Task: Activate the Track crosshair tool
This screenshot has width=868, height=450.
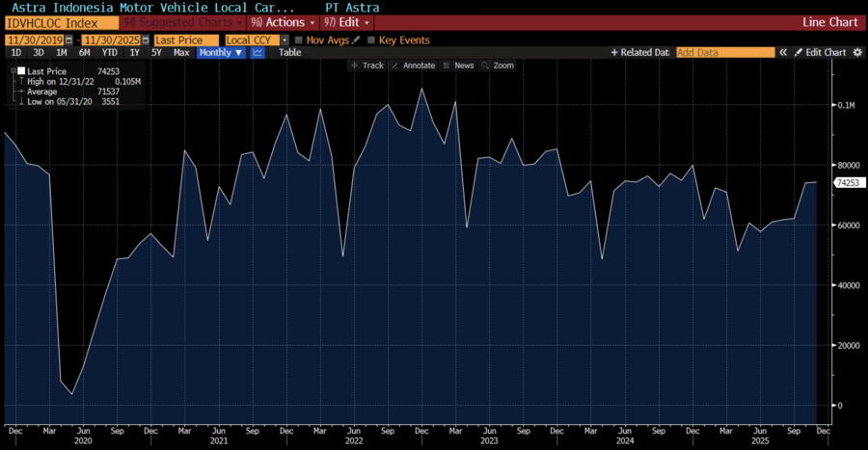Action: pos(367,66)
